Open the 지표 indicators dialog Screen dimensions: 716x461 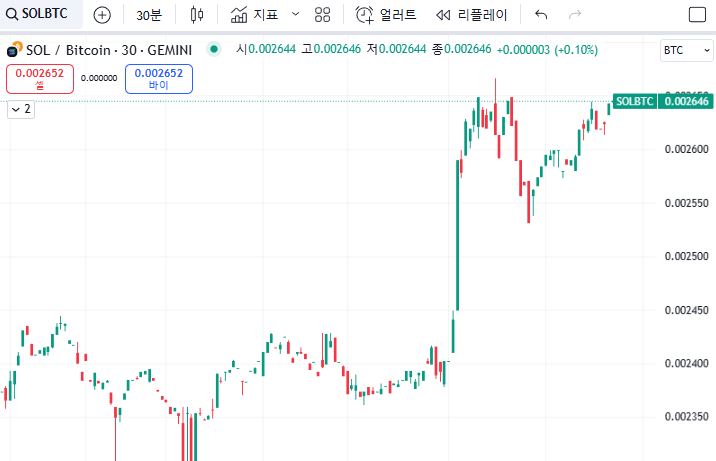coord(254,15)
